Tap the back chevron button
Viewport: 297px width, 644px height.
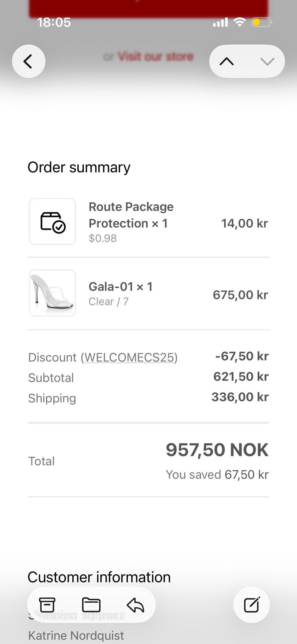[28, 61]
